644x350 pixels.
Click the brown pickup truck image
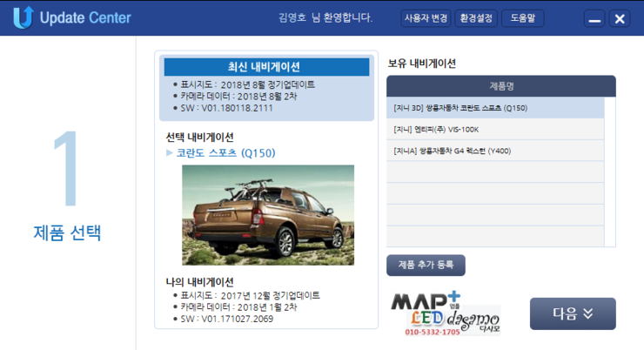(x=268, y=215)
